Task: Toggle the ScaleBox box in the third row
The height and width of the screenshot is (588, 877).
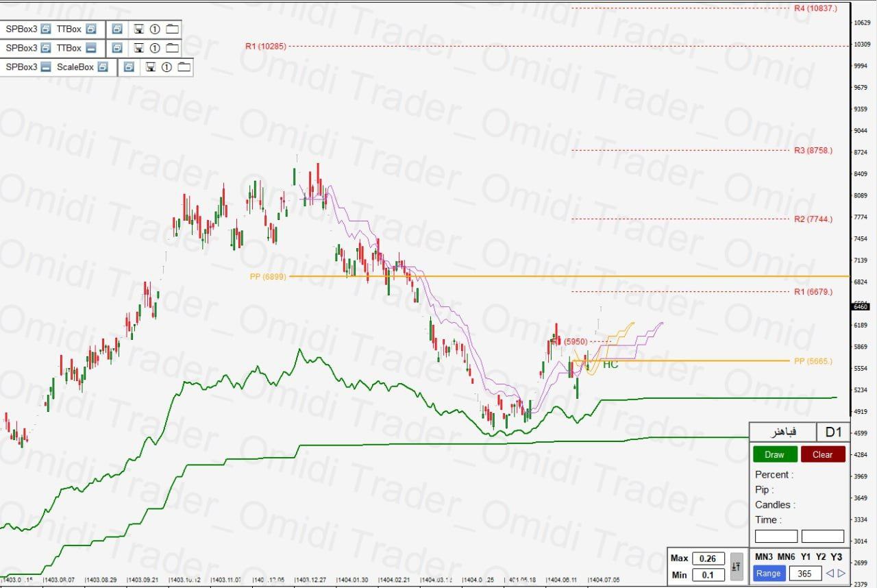Action: (x=103, y=67)
